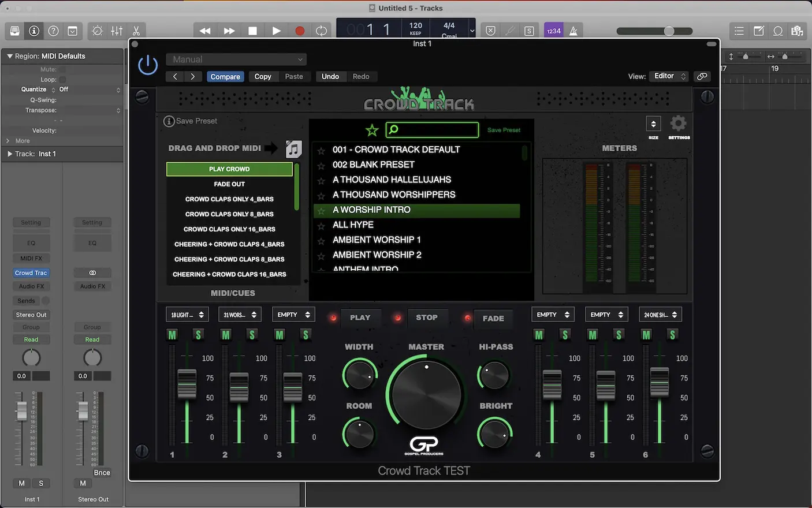Select CROWD CLAPS ONLY 8_BARS cue
Image resolution: width=812 pixels, height=508 pixels.
[x=229, y=214]
